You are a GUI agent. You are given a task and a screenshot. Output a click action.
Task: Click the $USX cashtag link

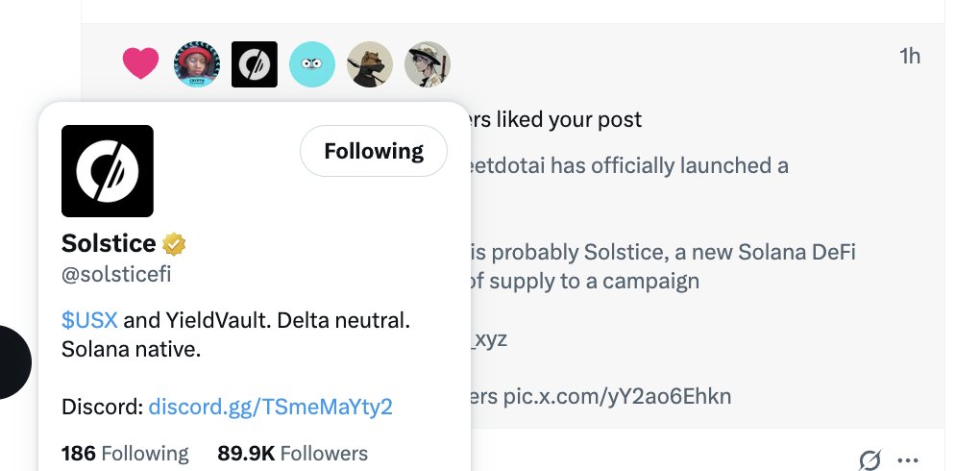pos(89,321)
